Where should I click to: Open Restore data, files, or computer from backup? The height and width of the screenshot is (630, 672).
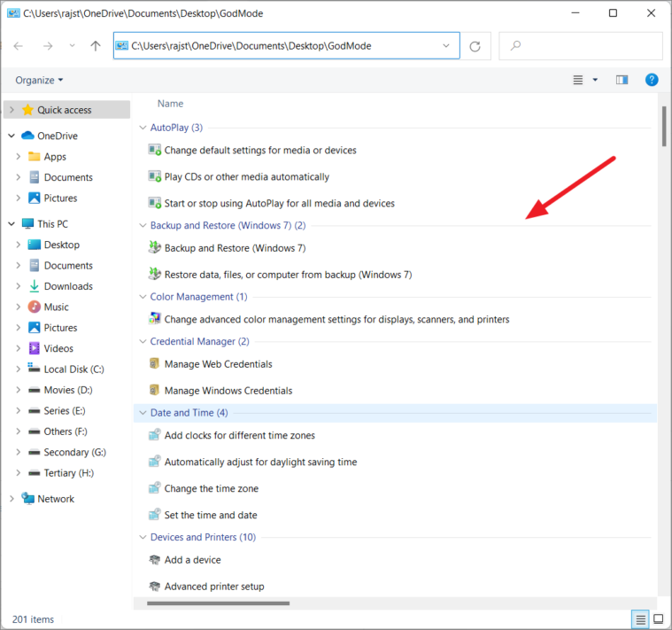(288, 275)
